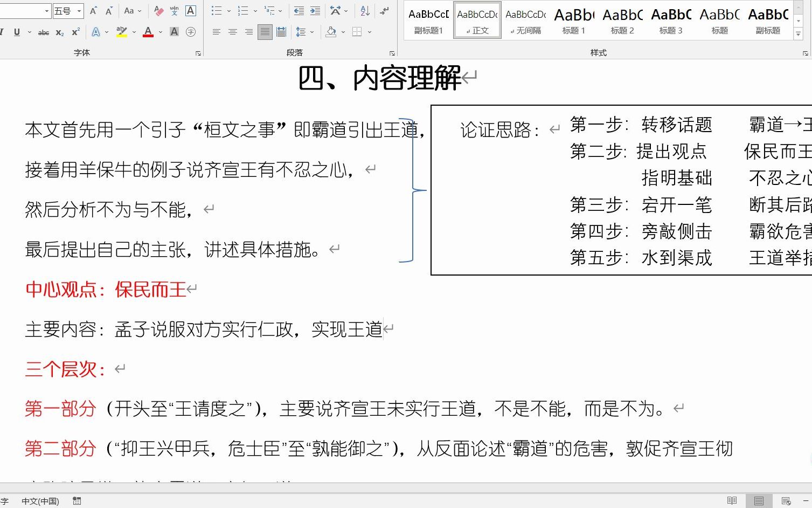The image size is (812, 508).
Task: Click the red text 中心观点：保民而王
Action: point(106,290)
